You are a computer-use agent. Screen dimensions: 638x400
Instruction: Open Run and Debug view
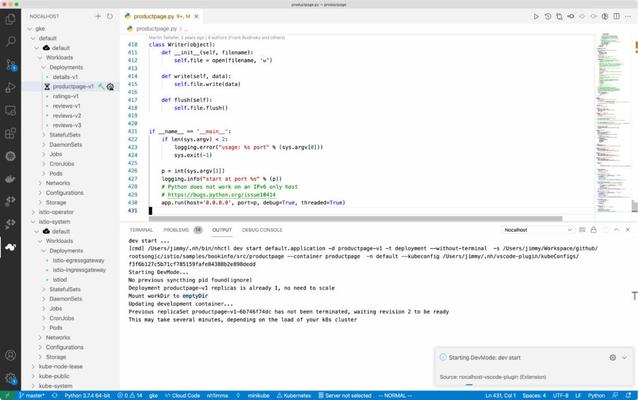pos(10,87)
